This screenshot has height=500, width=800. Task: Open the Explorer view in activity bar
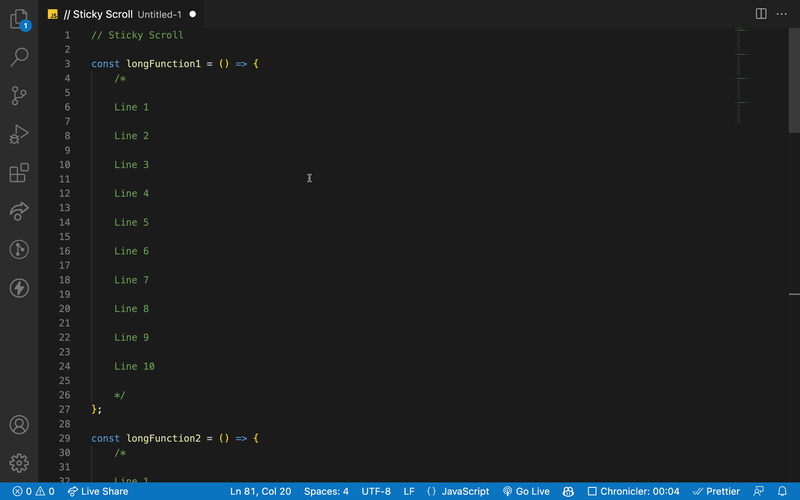click(x=19, y=19)
